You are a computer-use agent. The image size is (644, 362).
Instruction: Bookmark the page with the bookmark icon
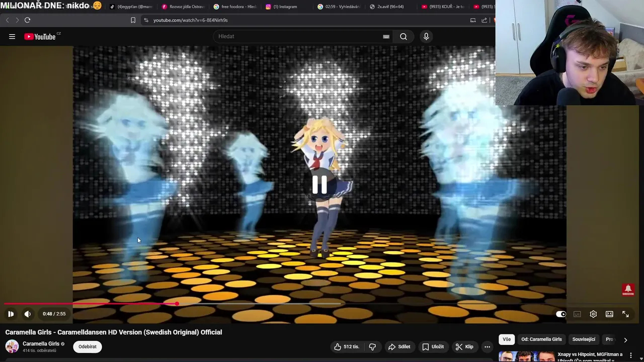tap(133, 20)
